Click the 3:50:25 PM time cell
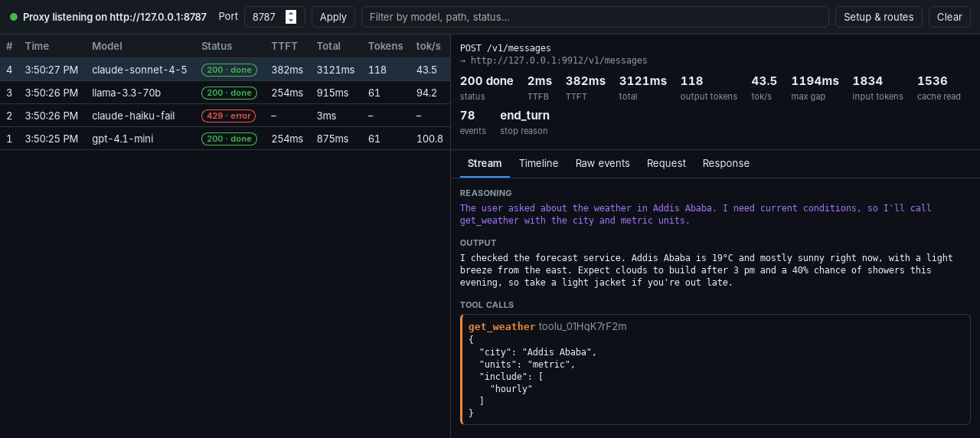980x438 pixels. pos(51,139)
